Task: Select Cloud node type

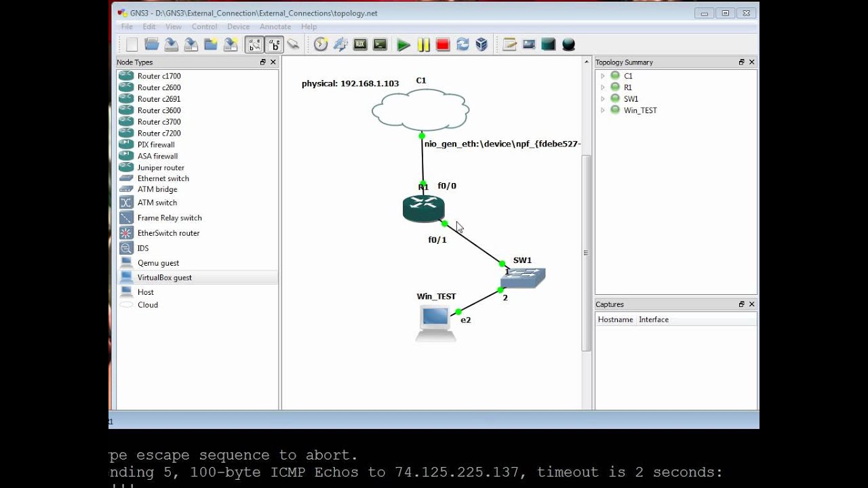Action: pos(197,305)
